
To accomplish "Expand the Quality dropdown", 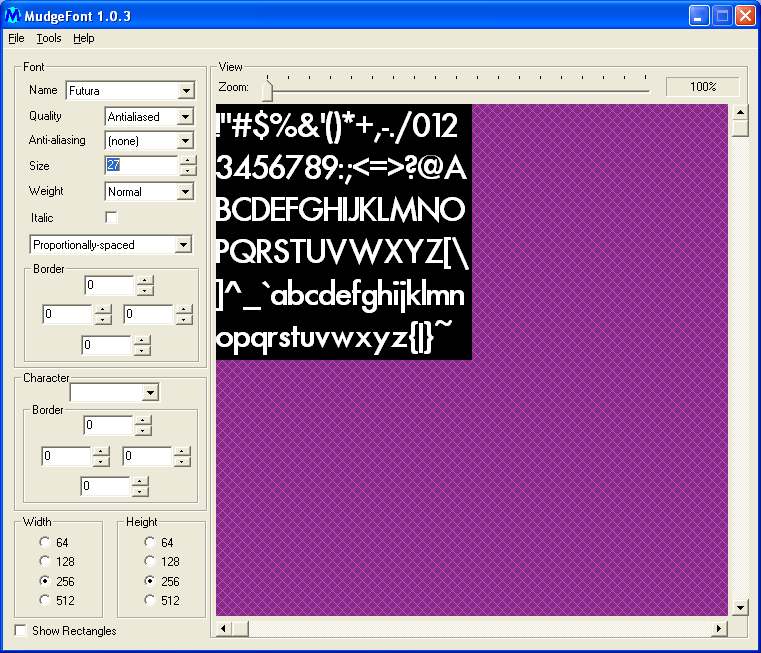I will [x=184, y=117].
